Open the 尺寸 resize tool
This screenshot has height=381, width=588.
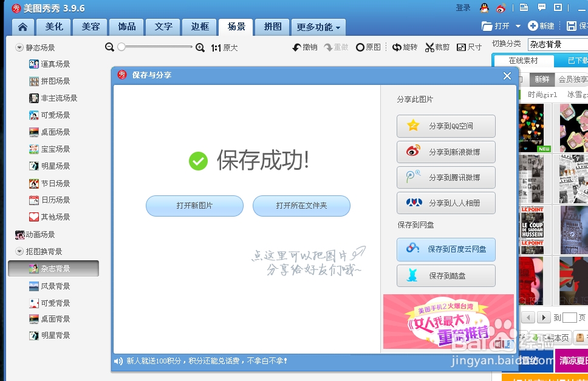469,47
